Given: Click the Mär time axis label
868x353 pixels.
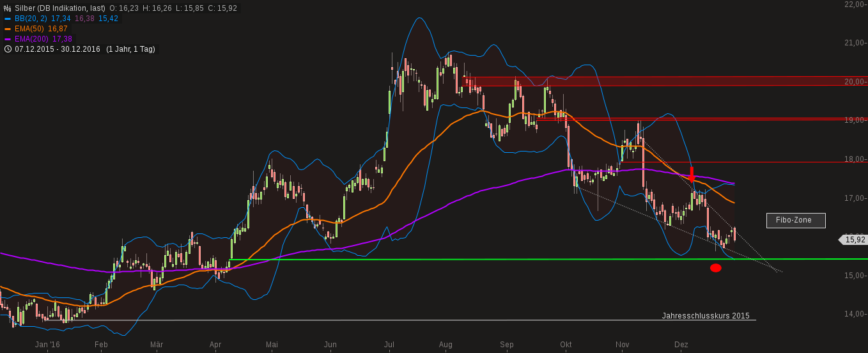Looking at the screenshot, I should [157, 345].
